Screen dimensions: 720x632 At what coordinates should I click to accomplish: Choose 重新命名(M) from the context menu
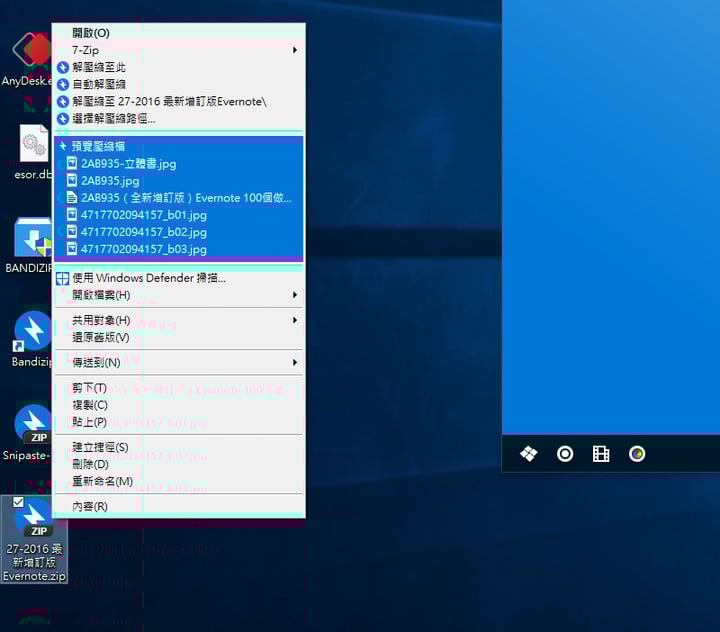179,481
